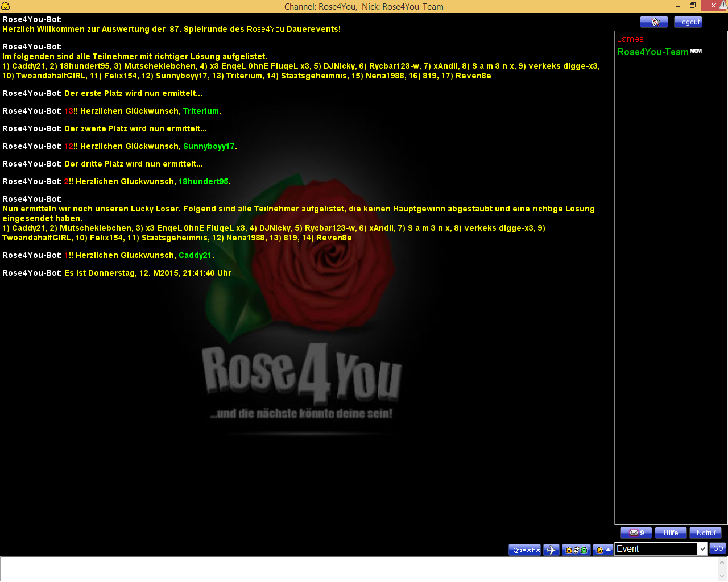Viewport: 728px width, 582px height.
Task: Click the Logout button
Action: pyautogui.click(x=688, y=22)
